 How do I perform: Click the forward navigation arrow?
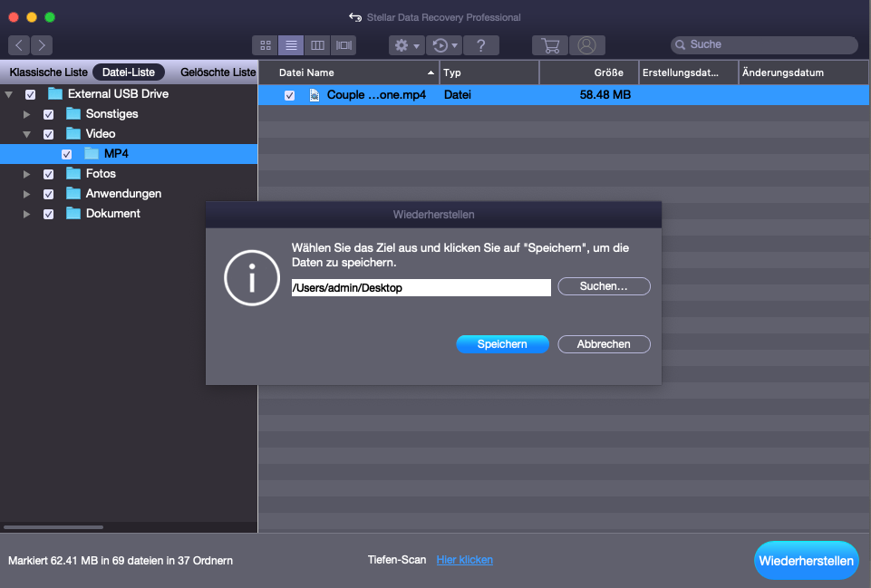(x=42, y=45)
